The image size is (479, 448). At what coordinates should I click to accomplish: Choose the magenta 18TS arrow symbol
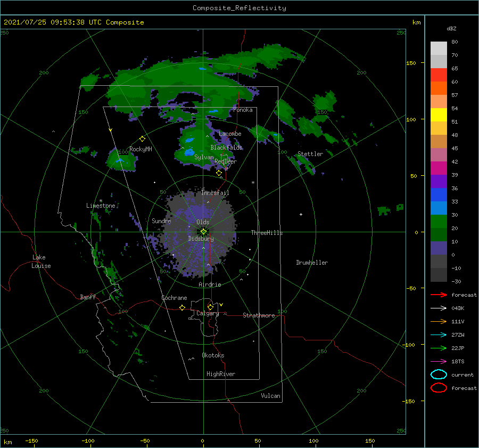coord(439,362)
